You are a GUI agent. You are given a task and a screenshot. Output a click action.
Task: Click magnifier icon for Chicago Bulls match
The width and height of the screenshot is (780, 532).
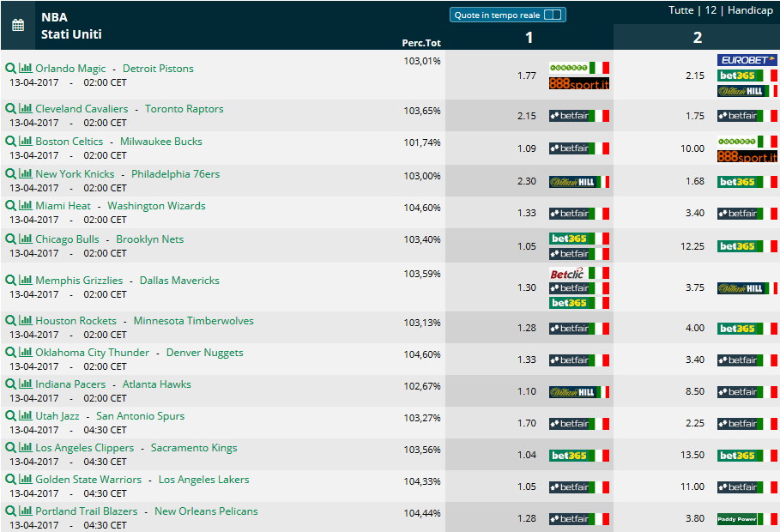point(10,239)
